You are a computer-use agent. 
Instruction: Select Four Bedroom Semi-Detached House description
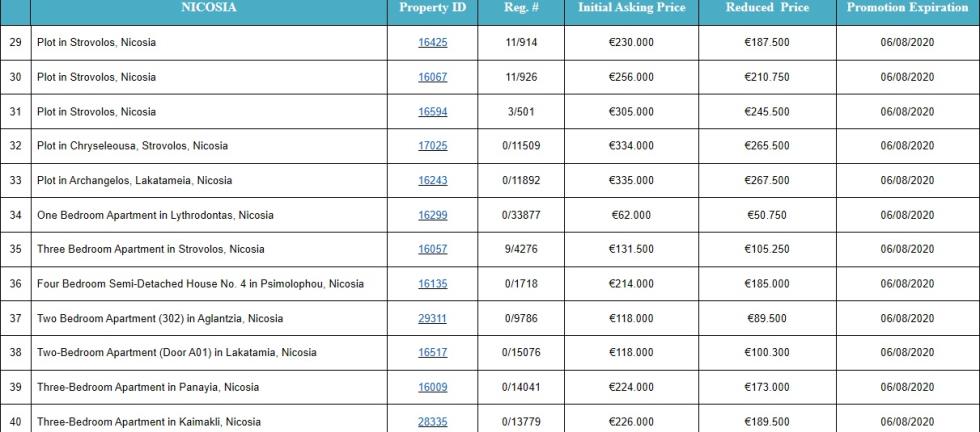(200, 284)
